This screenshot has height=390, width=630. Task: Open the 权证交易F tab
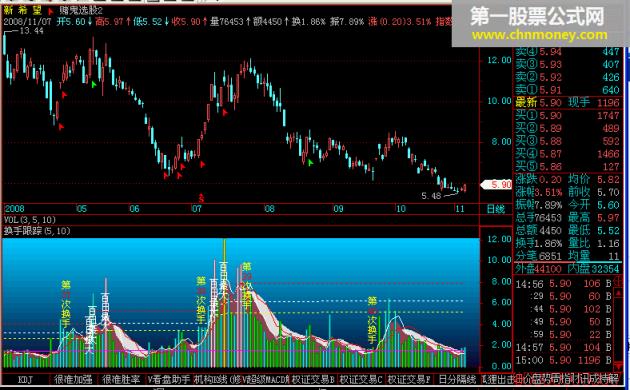(x=409, y=379)
